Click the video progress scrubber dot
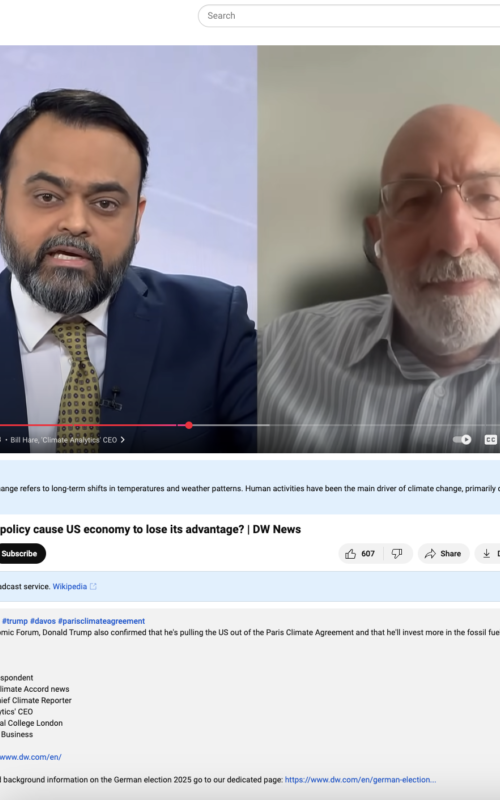Screen dimensions: 500x800 click(x=189, y=425)
